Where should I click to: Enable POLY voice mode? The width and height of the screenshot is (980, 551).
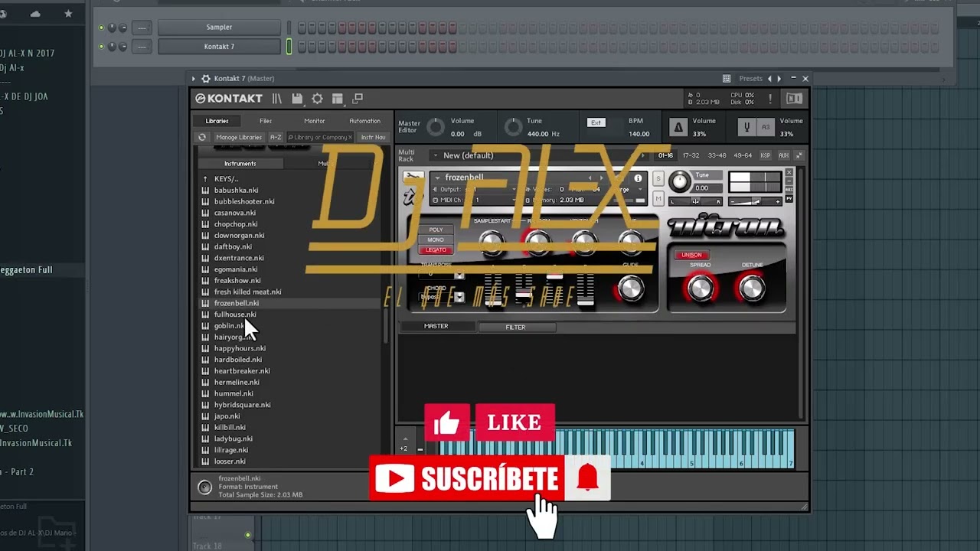coord(436,230)
